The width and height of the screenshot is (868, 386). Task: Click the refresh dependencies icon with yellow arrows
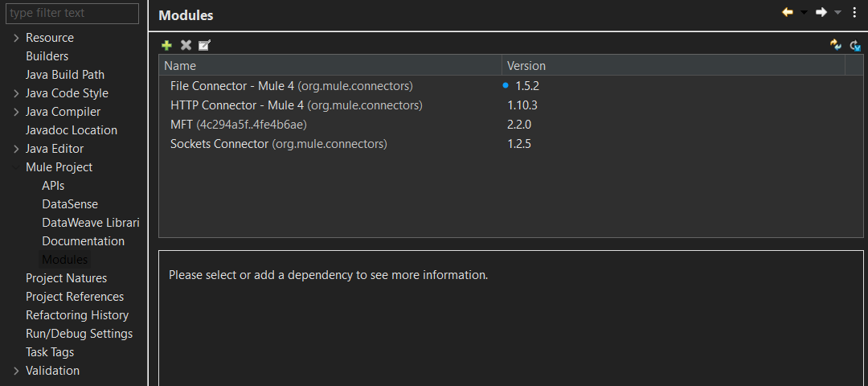point(836,45)
